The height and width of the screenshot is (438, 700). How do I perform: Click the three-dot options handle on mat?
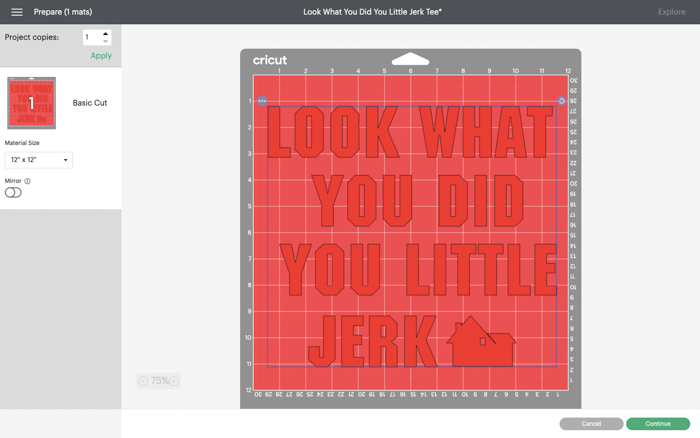(x=262, y=101)
